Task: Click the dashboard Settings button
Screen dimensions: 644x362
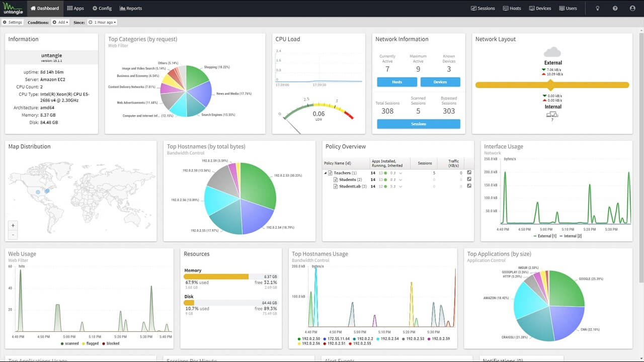Action: (13, 22)
